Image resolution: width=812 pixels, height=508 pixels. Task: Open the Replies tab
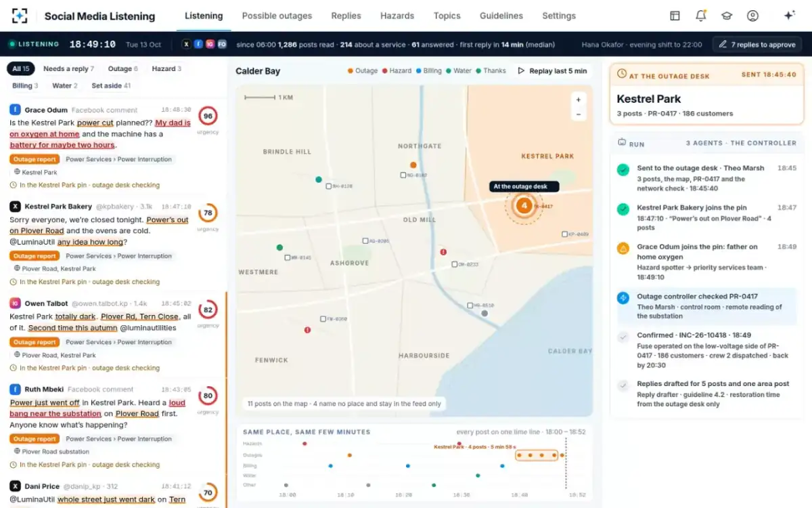(346, 16)
